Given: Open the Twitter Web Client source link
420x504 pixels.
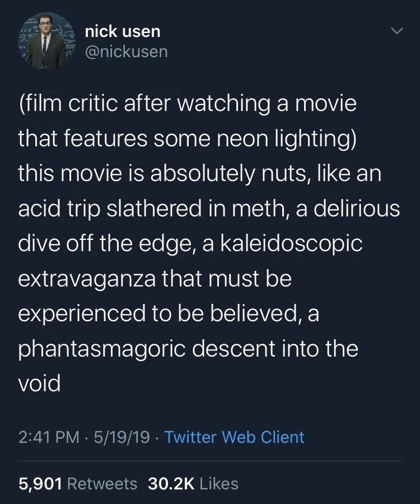Looking at the screenshot, I should coord(235,438).
